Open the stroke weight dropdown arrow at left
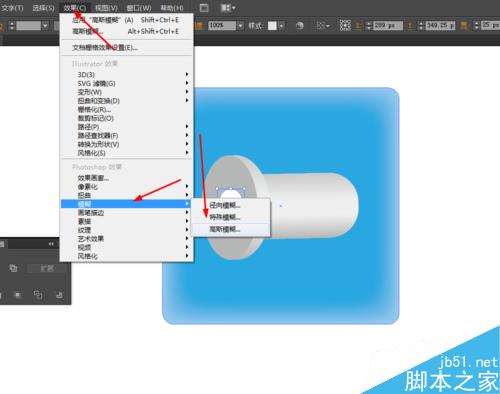 (45, 26)
